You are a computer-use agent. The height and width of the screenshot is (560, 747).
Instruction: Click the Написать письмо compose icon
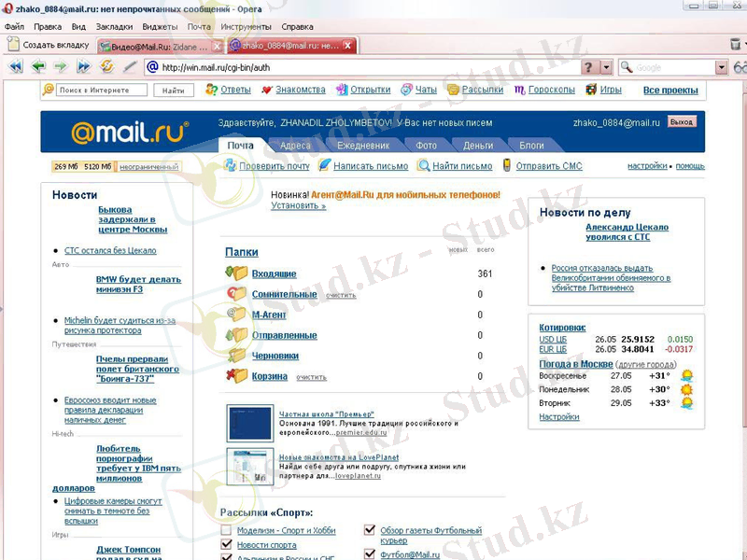coord(325,166)
